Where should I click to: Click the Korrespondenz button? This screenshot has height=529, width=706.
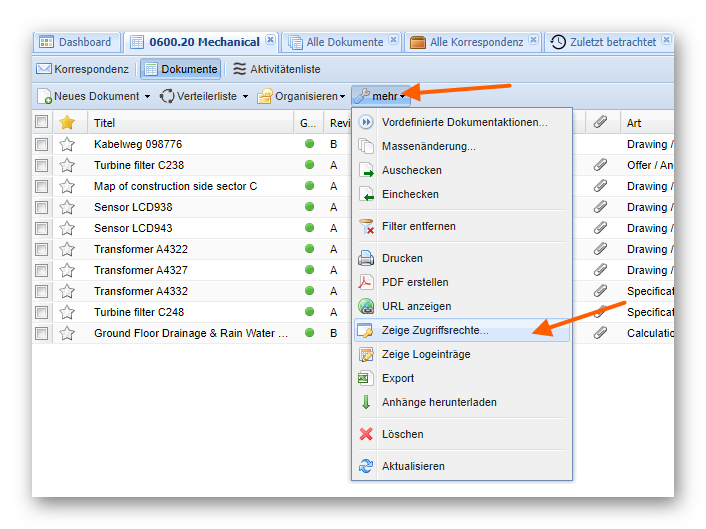(x=83, y=69)
